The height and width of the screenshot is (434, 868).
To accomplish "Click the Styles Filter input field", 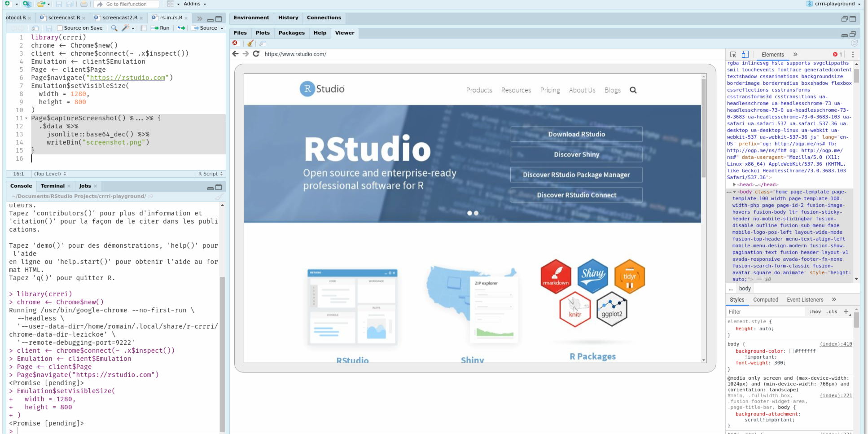I will 766,312.
